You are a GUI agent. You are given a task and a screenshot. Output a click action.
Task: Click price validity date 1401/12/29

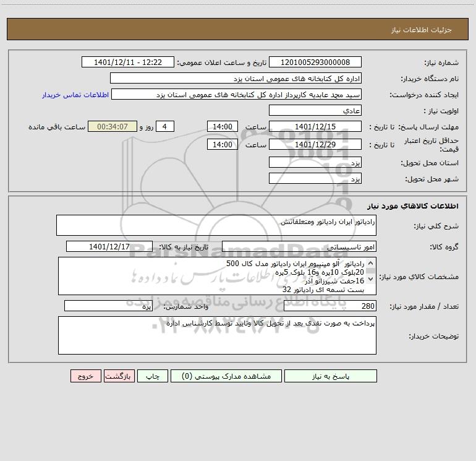click(315, 144)
